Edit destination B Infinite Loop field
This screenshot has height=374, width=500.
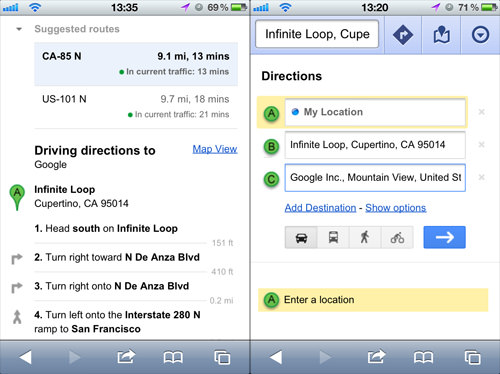(375, 145)
